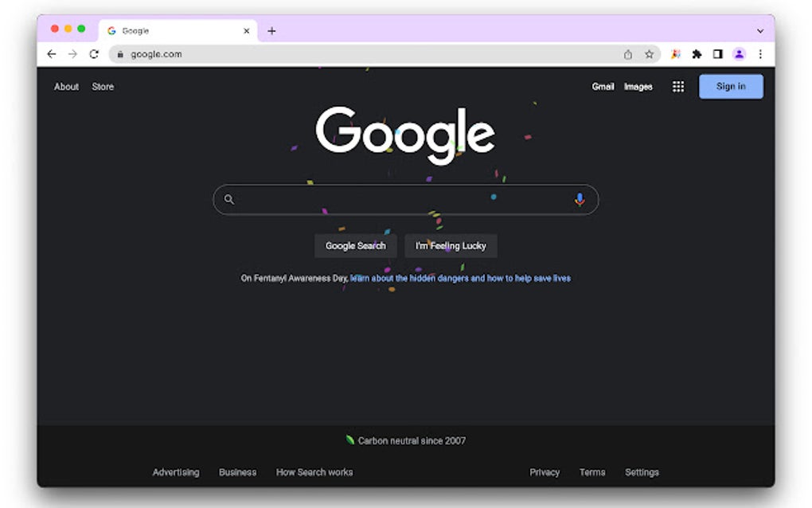Click inside the Google search field

[398, 199]
